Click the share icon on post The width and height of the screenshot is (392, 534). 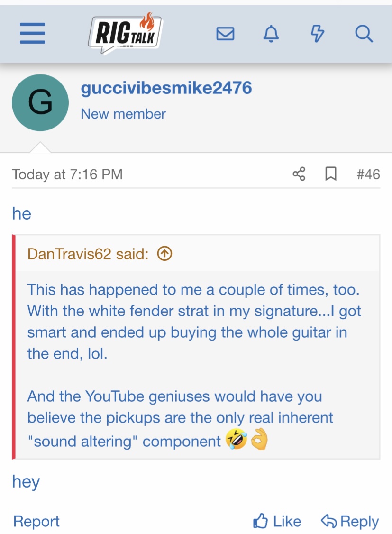[x=299, y=174]
